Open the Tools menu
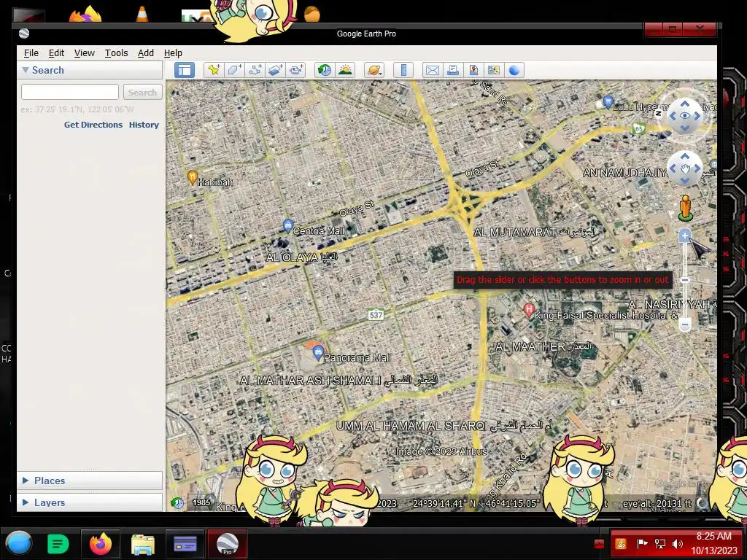Image resolution: width=747 pixels, height=560 pixels. coord(116,52)
